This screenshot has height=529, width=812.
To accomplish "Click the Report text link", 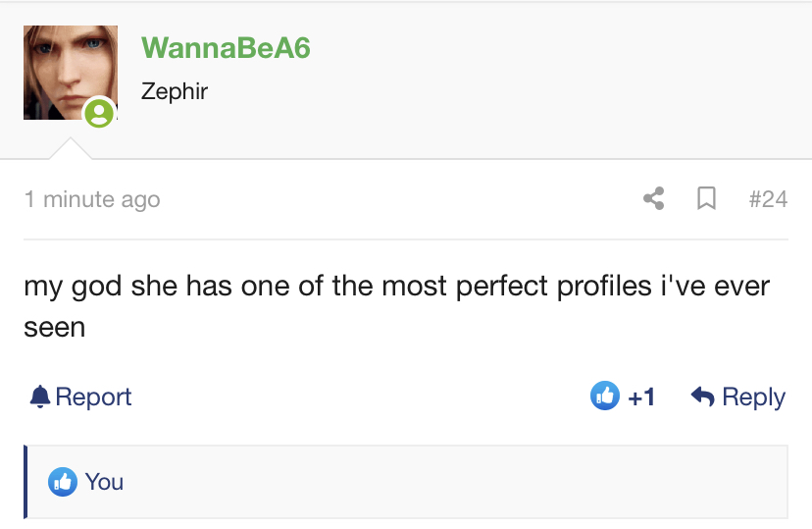I will coord(94,397).
